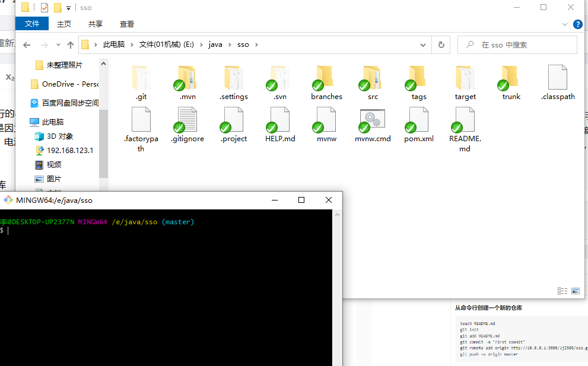Image resolution: width=588 pixels, height=366 pixels.
Task: Select OneDrive - Personal in navigation pane
Action: 64,84
